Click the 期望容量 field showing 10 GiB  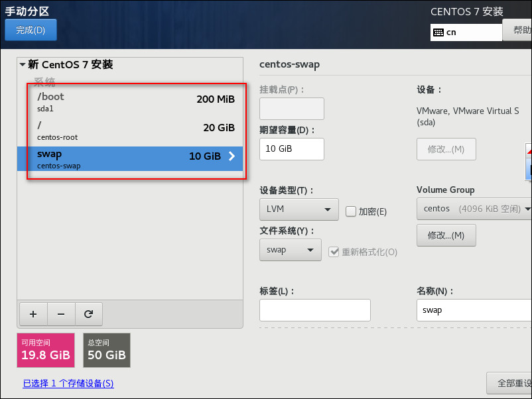(292, 149)
